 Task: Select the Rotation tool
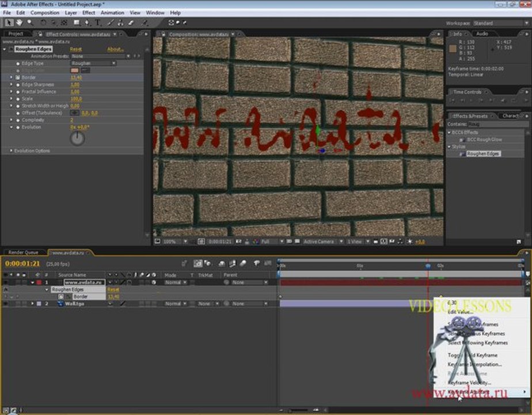43,22
